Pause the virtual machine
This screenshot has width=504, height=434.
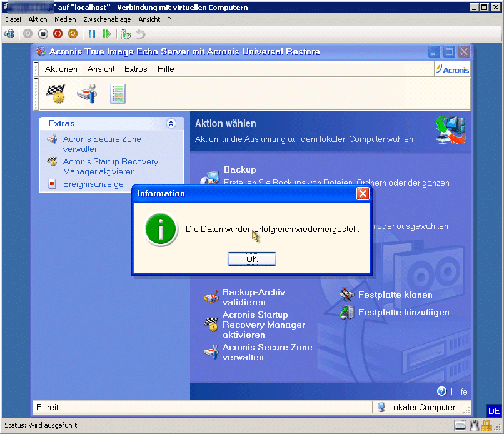pos(92,34)
